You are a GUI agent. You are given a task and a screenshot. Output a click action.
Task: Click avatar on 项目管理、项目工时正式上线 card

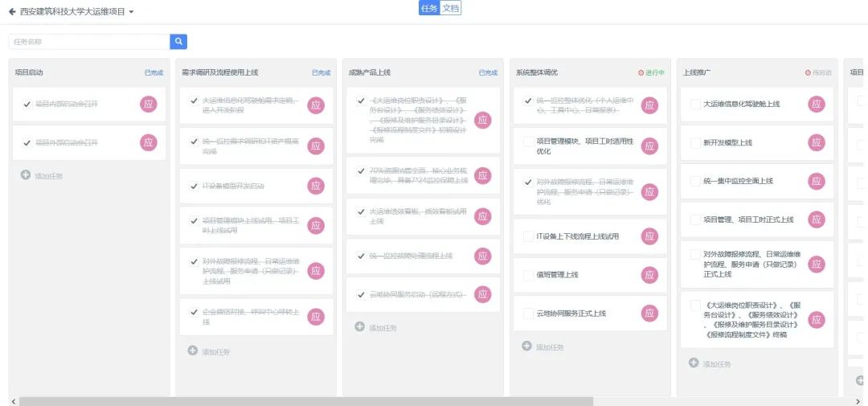click(817, 219)
